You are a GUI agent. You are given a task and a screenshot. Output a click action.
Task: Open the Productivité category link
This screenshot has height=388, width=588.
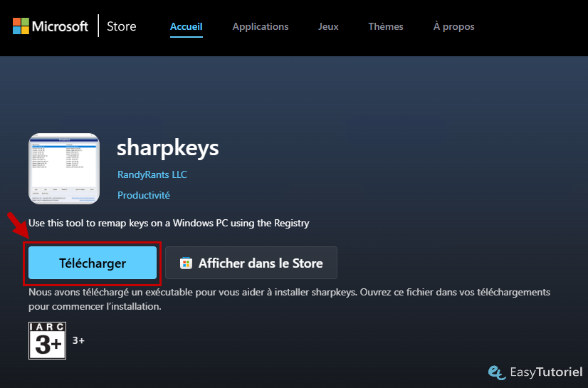pyautogui.click(x=144, y=195)
